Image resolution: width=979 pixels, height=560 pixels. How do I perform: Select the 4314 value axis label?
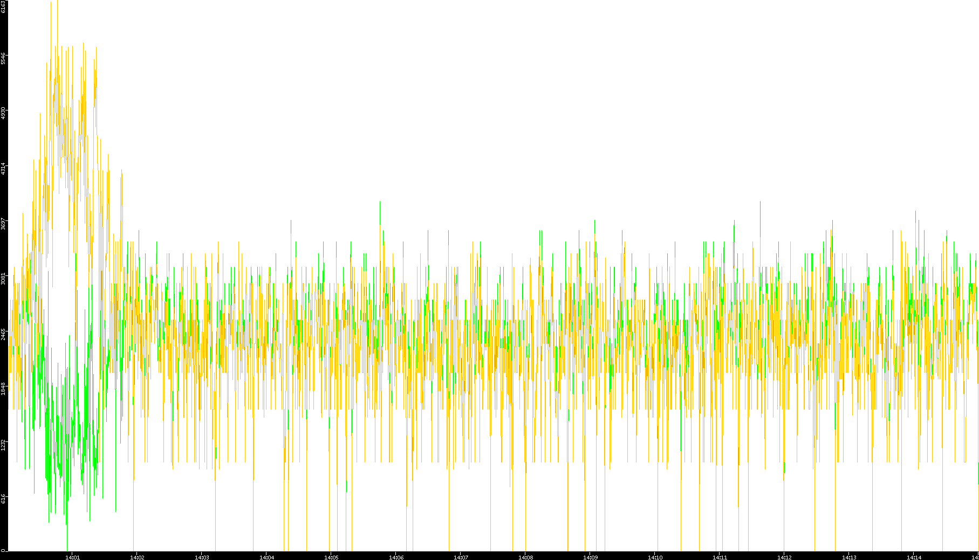(3, 169)
